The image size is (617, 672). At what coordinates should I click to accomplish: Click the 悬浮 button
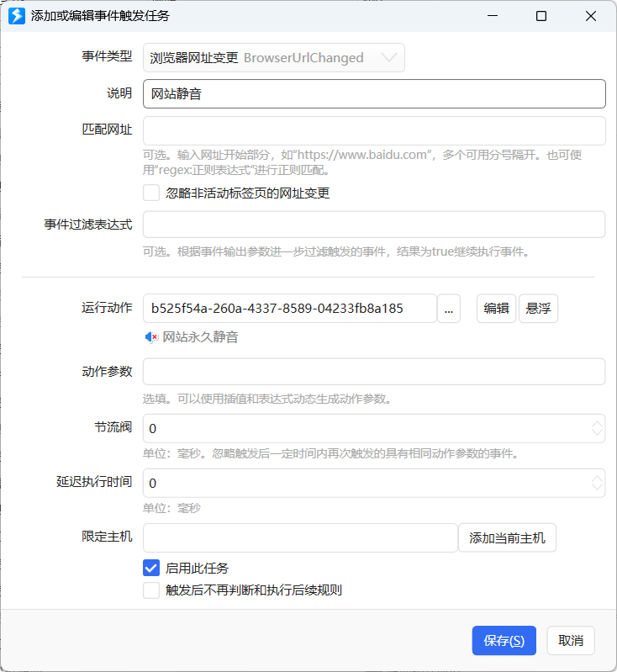tap(538, 309)
